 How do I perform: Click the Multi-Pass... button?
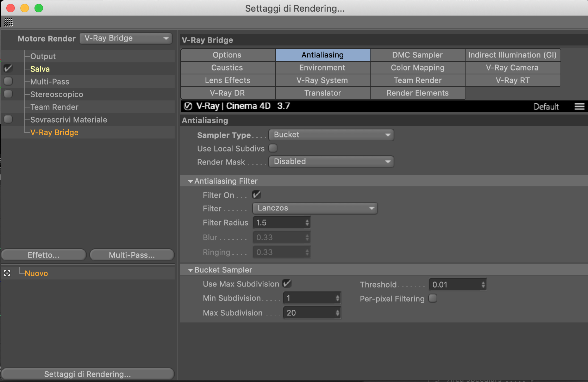(132, 255)
